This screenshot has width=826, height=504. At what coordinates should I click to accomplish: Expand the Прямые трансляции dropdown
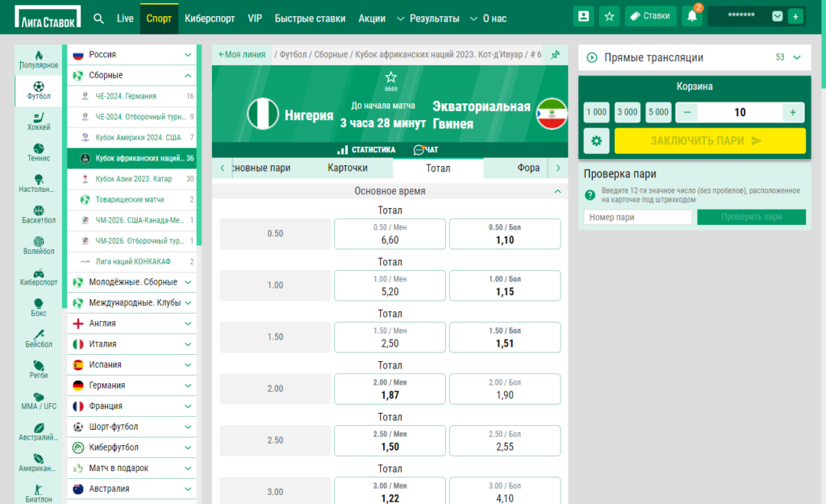coord(797,57)
